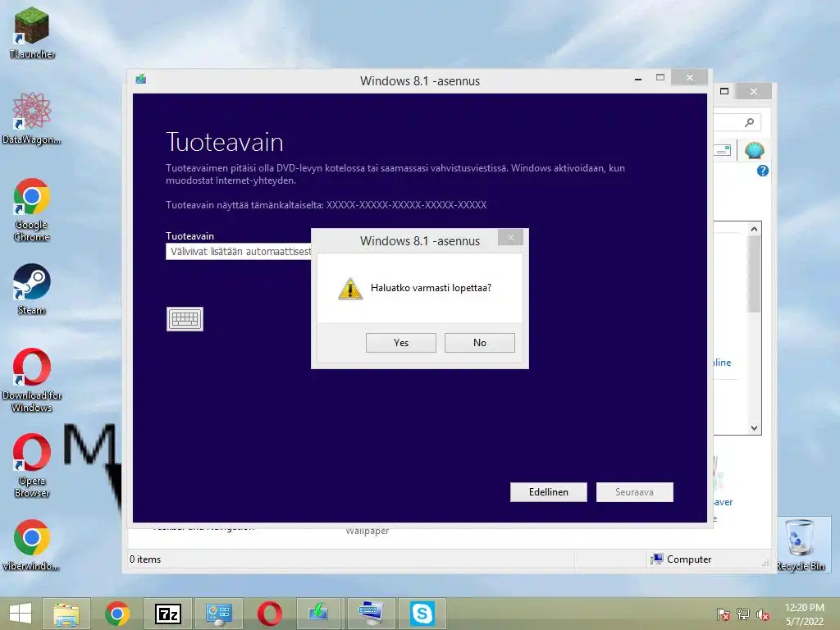The image size is (840, 630).
Task: Open the help icon in the background window
Action: (x=762, y=171)
